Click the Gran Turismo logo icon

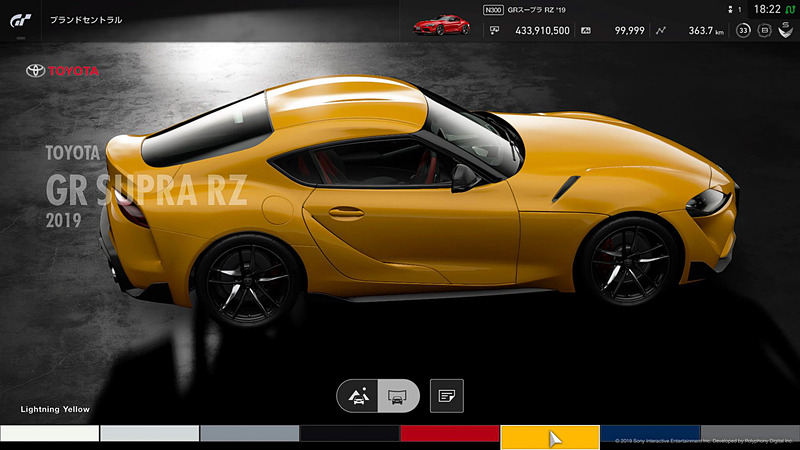point(21,20)
